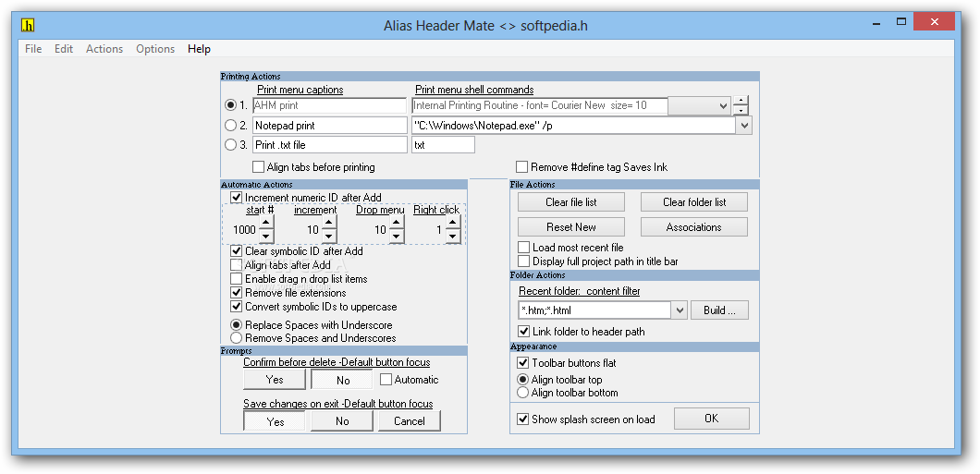Click the Reset New button
Viewport: 980px width, 474px height.
[571, 226]
